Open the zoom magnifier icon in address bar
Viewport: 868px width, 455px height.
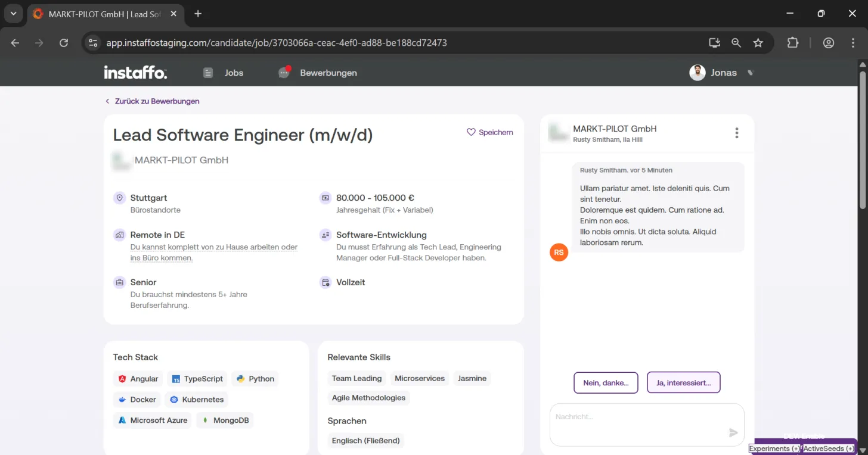click(736, 43)
